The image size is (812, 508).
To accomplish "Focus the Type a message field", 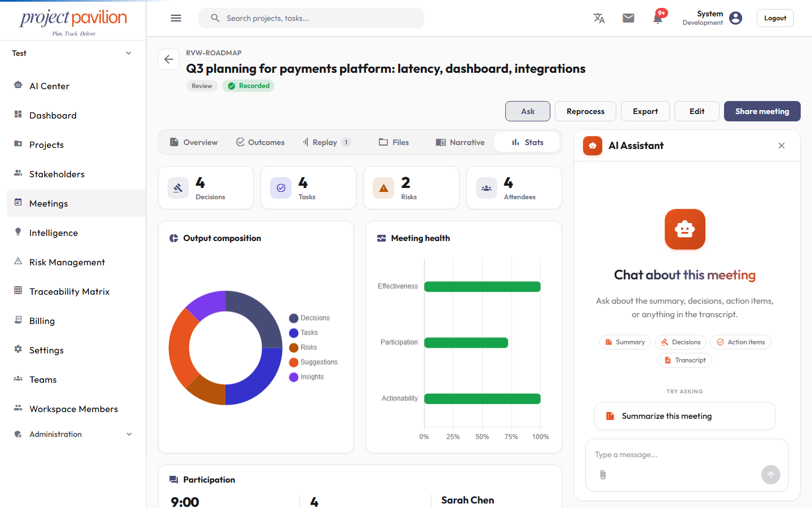I will pyautogui.click(x=687, y=455).
